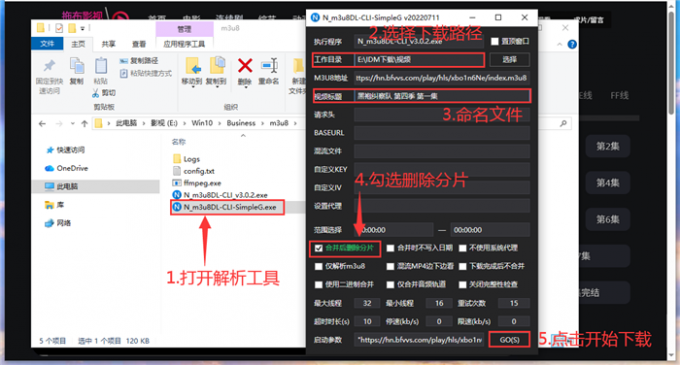
Task: Switch to View (查看) ribbon tab
Action: tap(139, 44)
